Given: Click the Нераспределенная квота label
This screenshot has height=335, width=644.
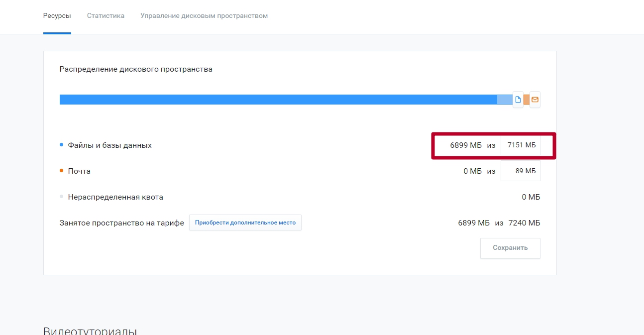Looking at the screenshot, I should pos(115,197).
